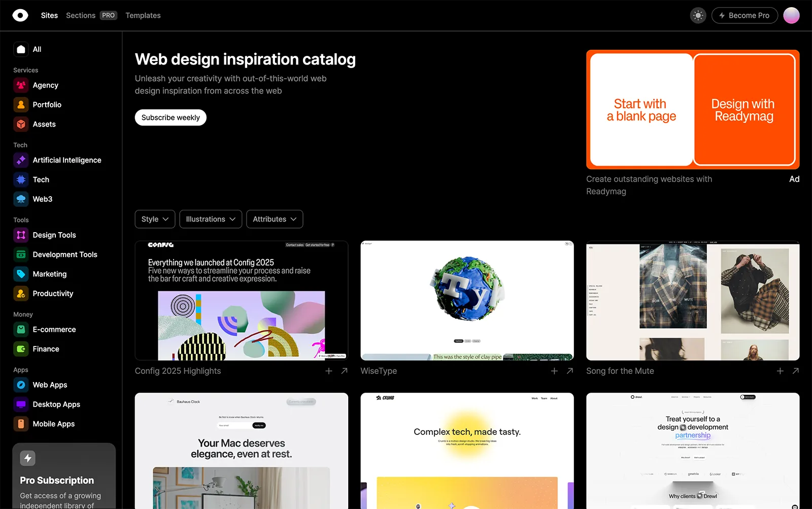Open the user avatar profile menu

(x=791, y=15)
